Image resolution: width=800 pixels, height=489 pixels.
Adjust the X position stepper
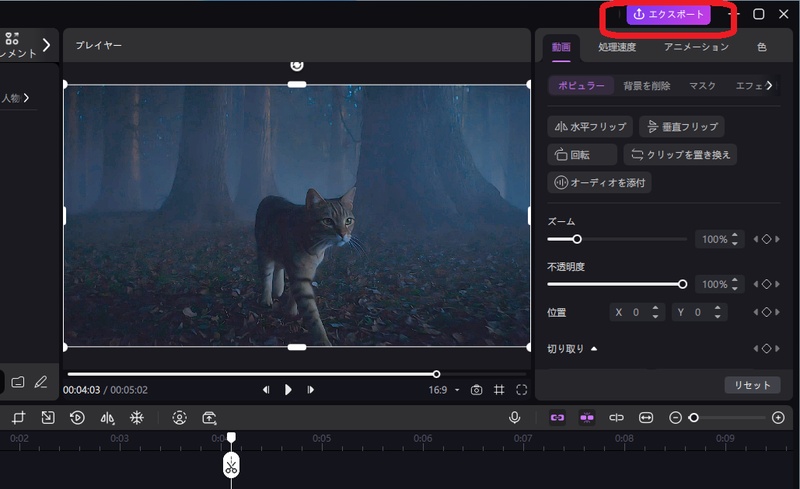coord(655,312)
